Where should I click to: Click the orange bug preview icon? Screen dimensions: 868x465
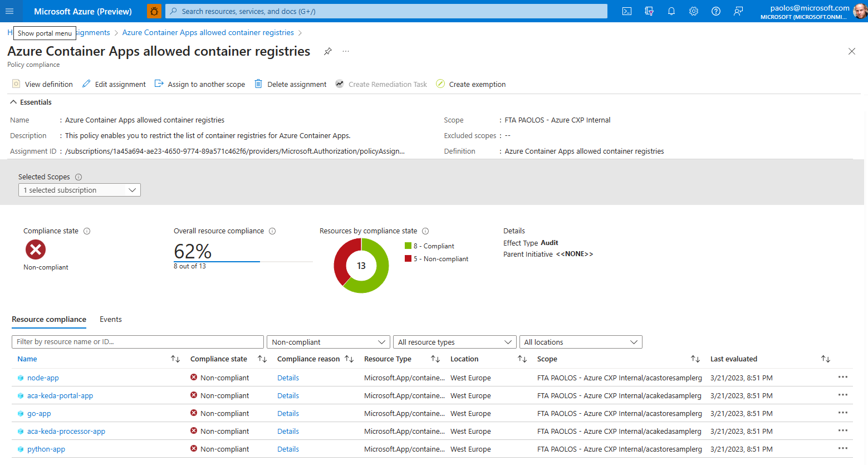[154, 11]
